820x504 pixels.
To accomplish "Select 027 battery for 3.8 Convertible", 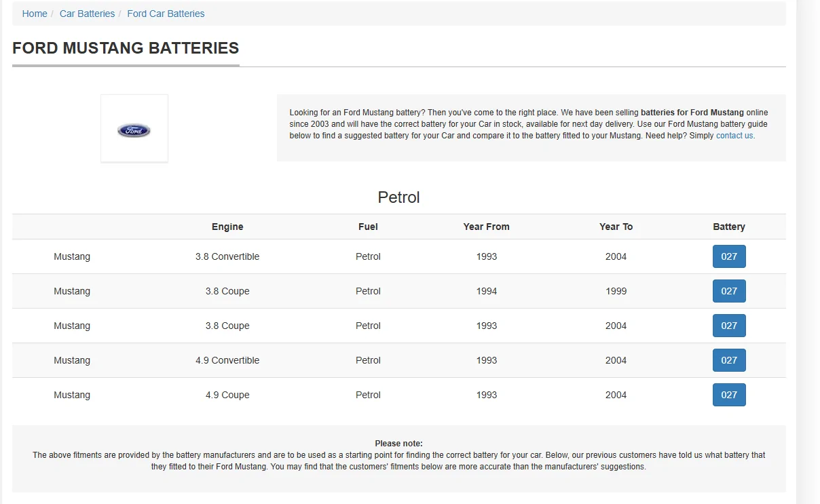I will (729, 256).
